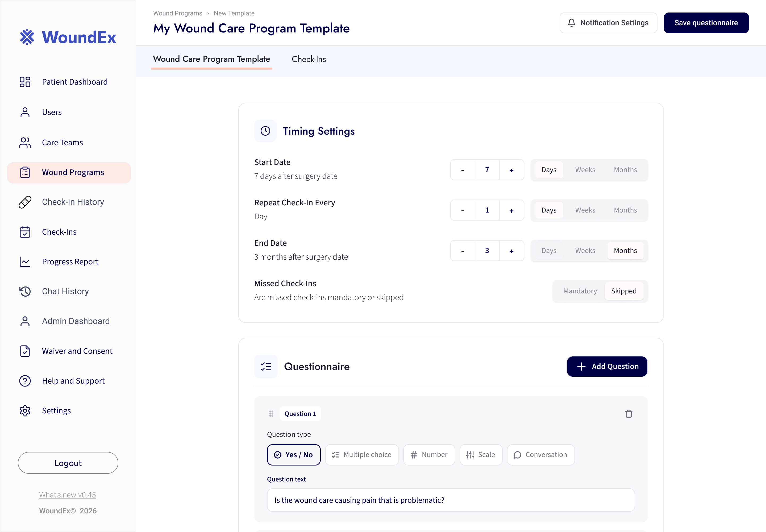Click the Care Teams people icon
The image size is (766, 532).
pyautogui.click(x=25, y=143)
